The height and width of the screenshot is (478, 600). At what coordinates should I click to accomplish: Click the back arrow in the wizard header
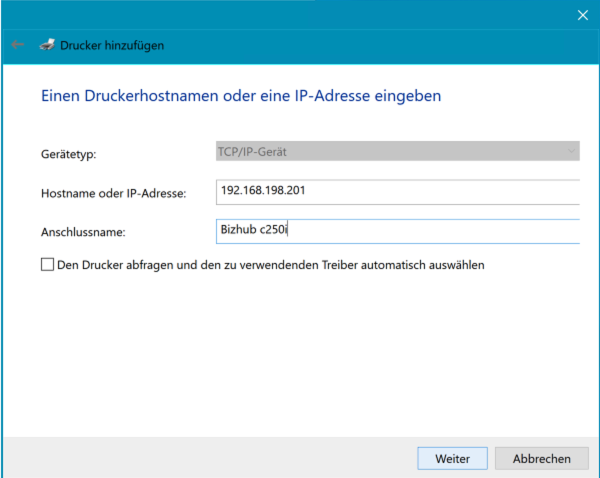(x=17, y=45)
